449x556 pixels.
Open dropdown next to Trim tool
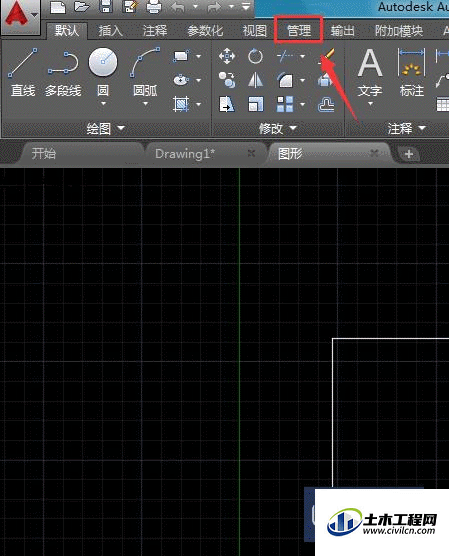click(x=303, y=56)
